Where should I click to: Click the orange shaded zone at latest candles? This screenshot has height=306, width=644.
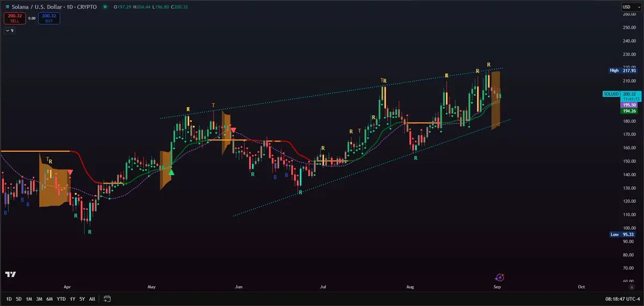[496, 100]
